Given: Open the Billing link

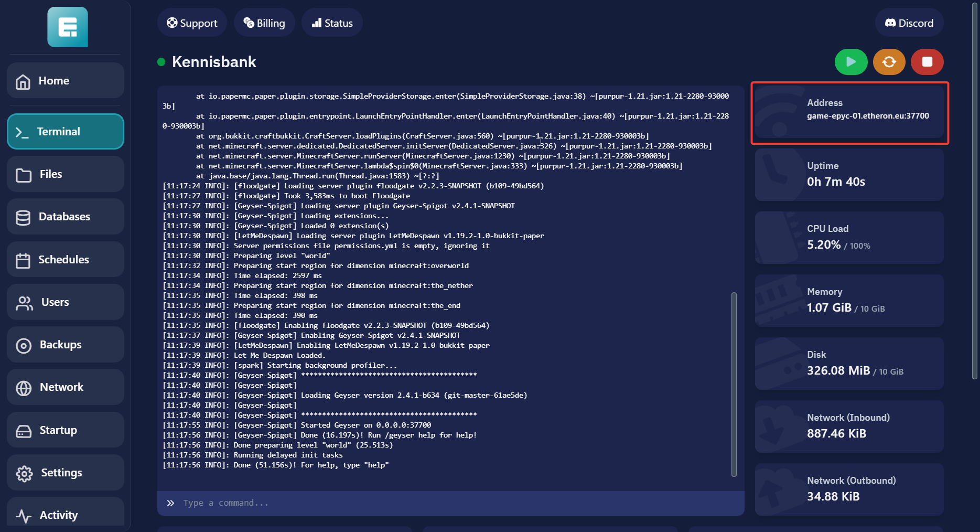Looking at the screenshot, I should click(x=264, y=23).
